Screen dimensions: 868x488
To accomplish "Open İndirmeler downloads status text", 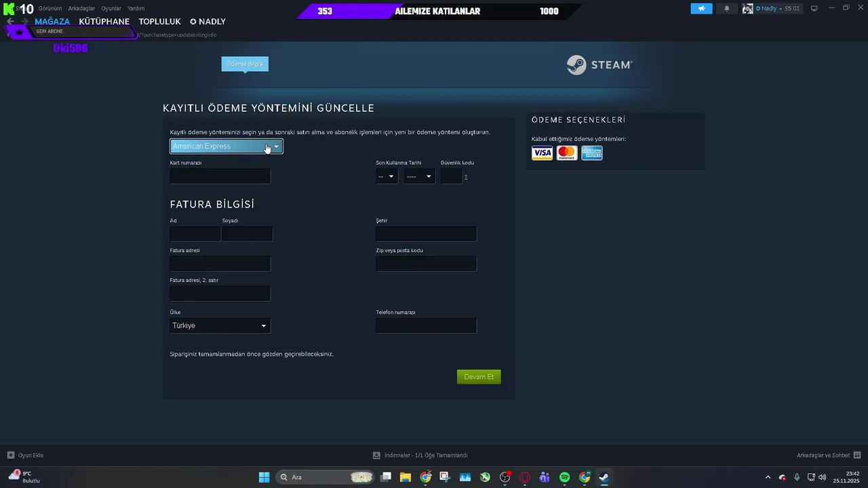I will (x=426, y=455).
